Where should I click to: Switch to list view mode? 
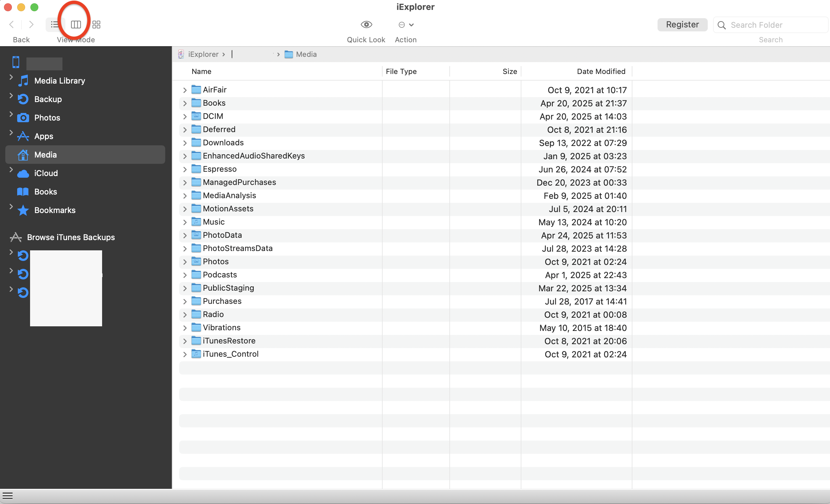pos(55,24)
